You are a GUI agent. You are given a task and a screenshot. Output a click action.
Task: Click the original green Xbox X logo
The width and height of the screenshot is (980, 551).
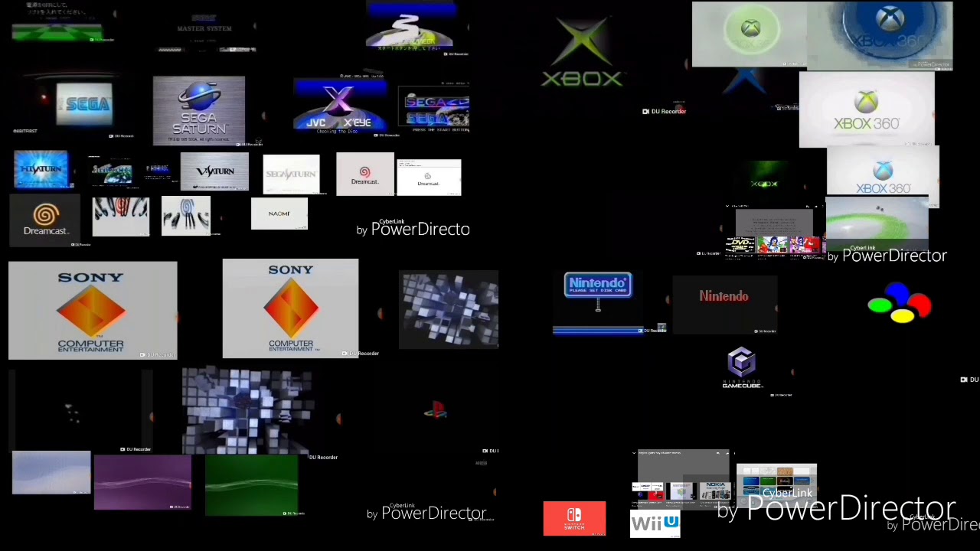point(583,53)
